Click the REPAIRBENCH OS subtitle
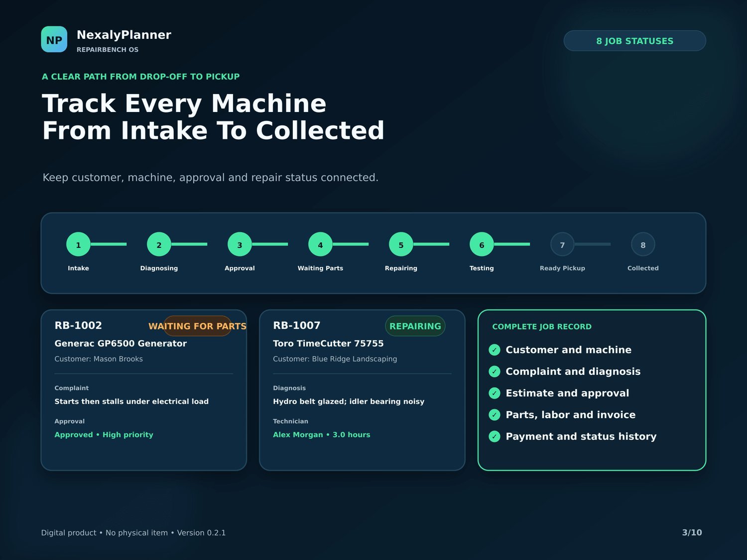The image size is (747, 560). click(108, 50)
